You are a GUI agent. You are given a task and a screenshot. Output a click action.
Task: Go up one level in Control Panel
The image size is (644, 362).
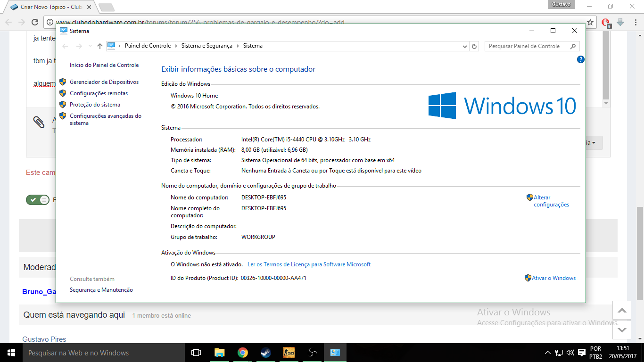coord(99,46)
